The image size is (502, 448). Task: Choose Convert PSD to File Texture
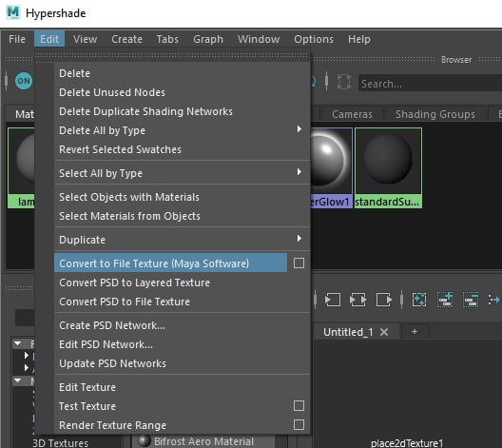[x=183, y=302]
